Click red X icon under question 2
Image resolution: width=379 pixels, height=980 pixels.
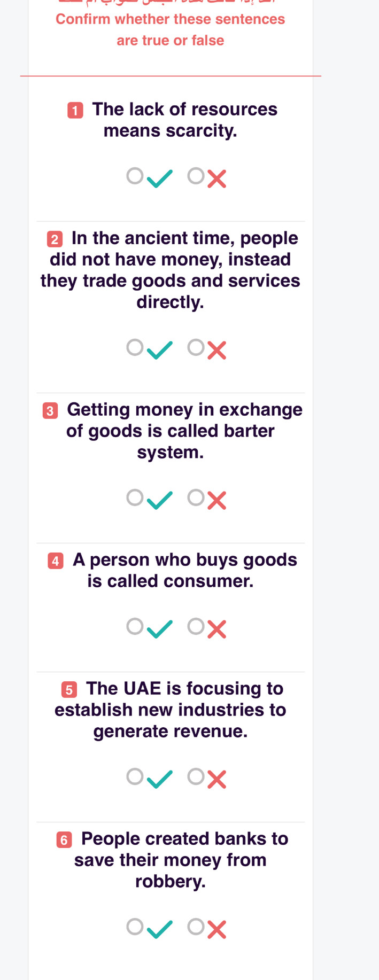click(216, 351)
